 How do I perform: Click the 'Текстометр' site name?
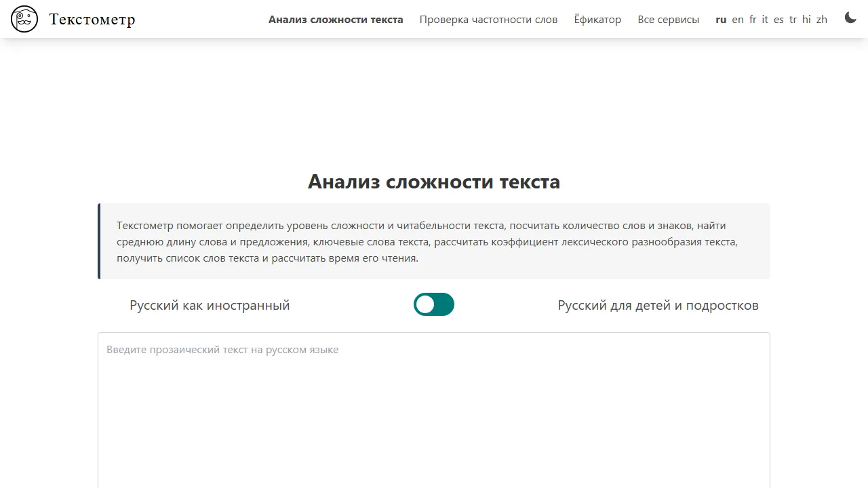[x=92, y=19]
